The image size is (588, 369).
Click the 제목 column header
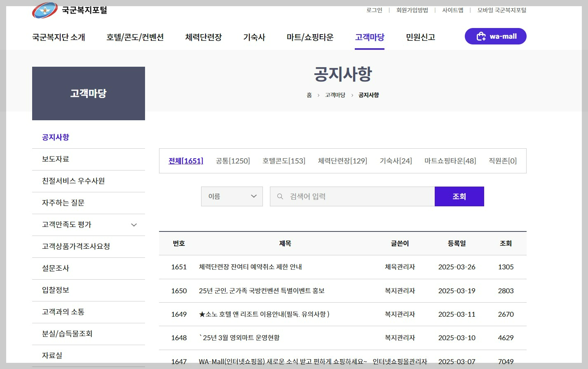[x=285, y=243]
